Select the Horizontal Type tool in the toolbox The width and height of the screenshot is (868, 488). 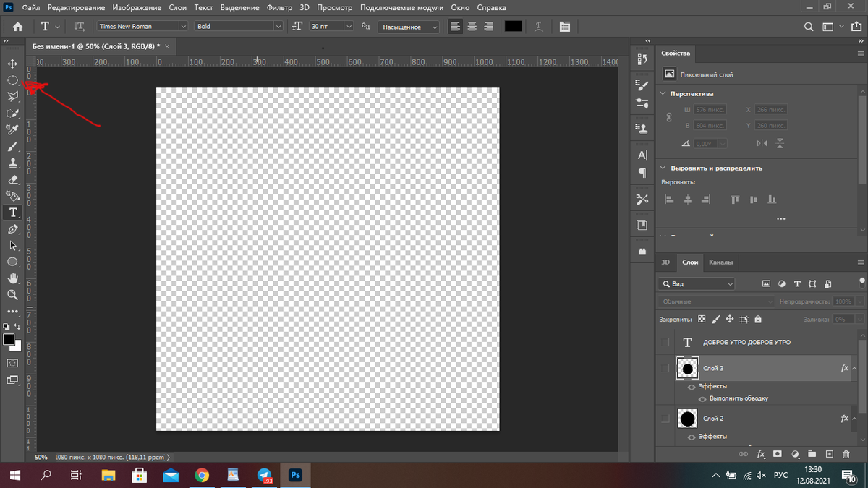pos(12,213)
